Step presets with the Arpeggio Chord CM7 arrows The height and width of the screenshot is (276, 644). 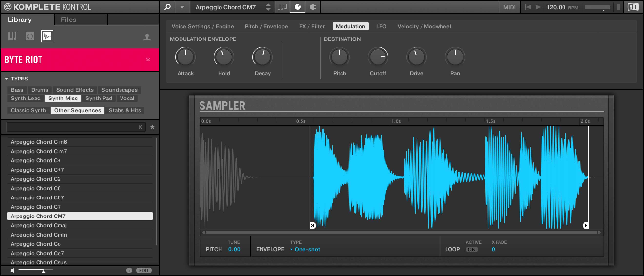[268, 7]
